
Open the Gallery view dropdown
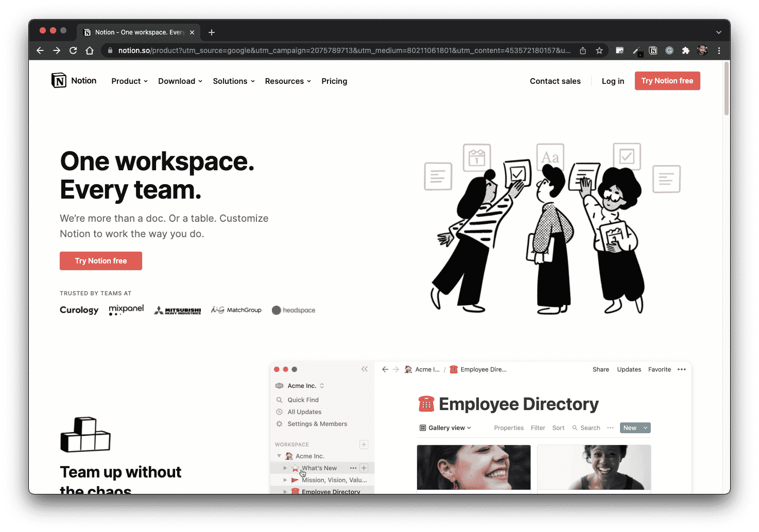click(445, 428)
